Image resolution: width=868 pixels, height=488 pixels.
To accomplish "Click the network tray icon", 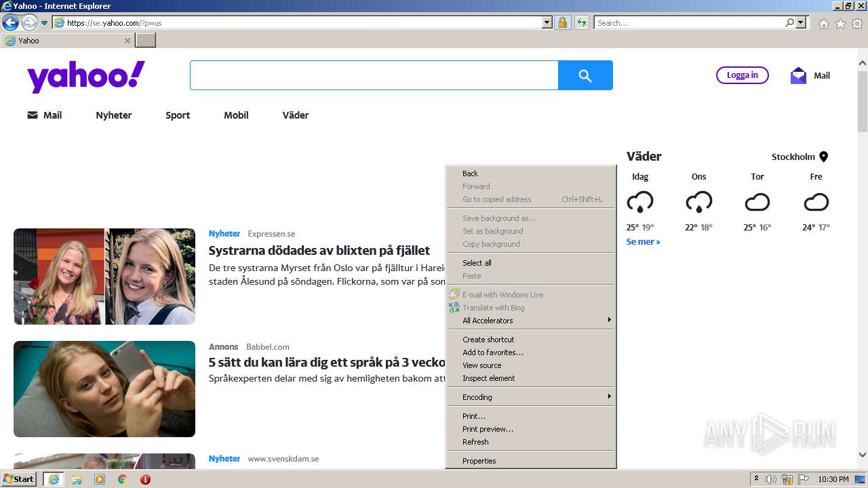I will pyautogui.click(x=787, y=479).
